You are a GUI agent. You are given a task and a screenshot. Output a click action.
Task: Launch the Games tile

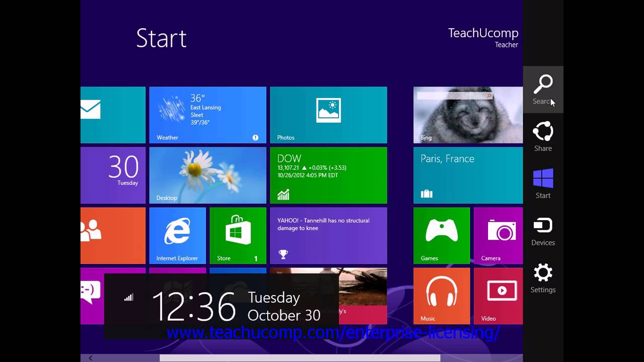pyautogui.click(x=442, y=236)
